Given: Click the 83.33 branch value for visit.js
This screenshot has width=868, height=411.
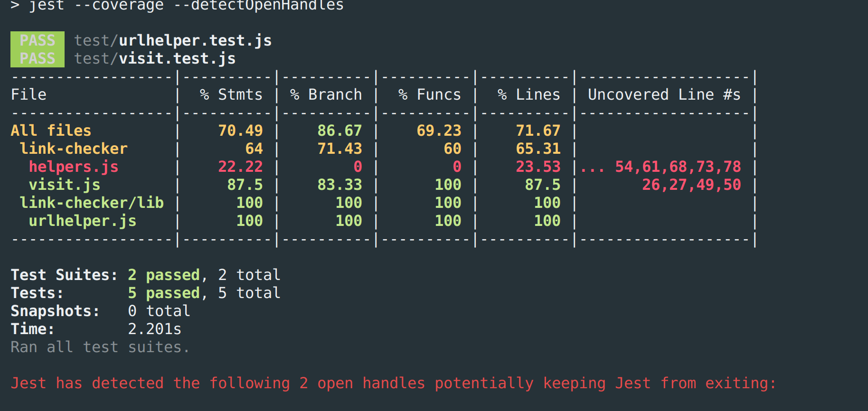Looking at the screenshot, I should [340, 185].
